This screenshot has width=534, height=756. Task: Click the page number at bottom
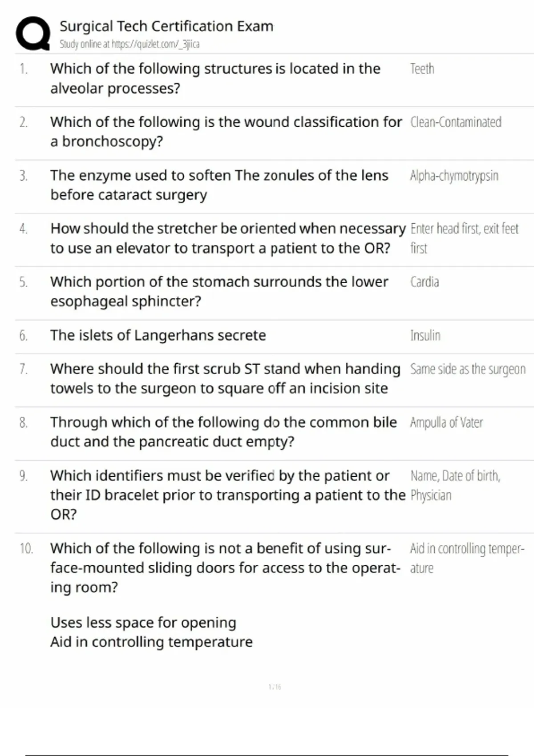275,687
